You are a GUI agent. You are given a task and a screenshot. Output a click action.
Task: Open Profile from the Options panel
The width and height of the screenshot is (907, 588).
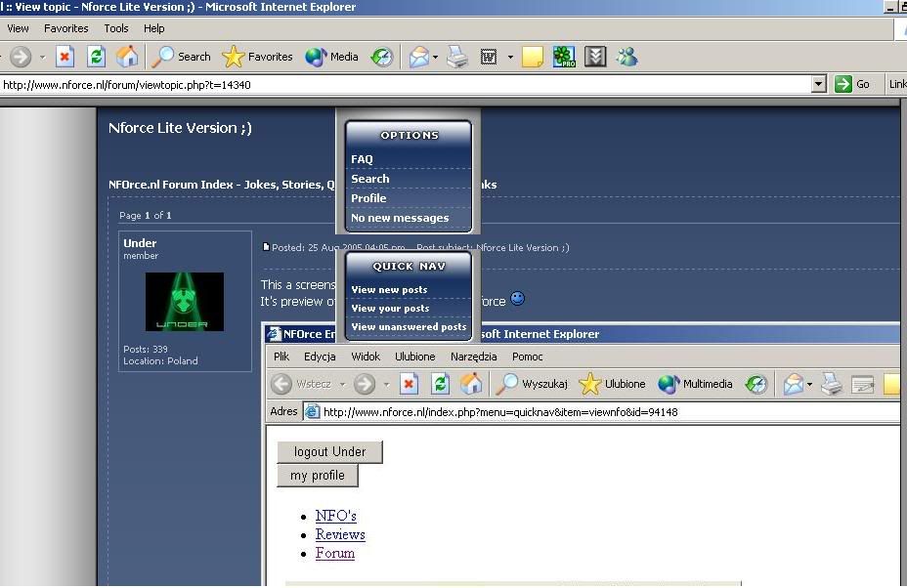(x=368, y=197)
